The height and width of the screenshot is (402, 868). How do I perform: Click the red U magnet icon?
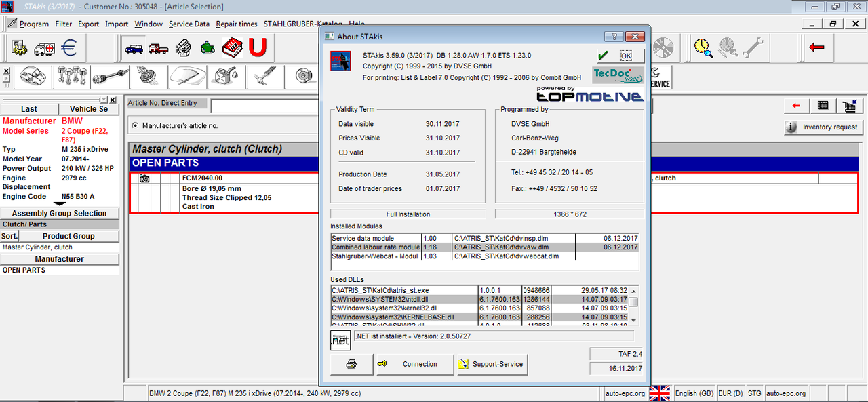258,47
